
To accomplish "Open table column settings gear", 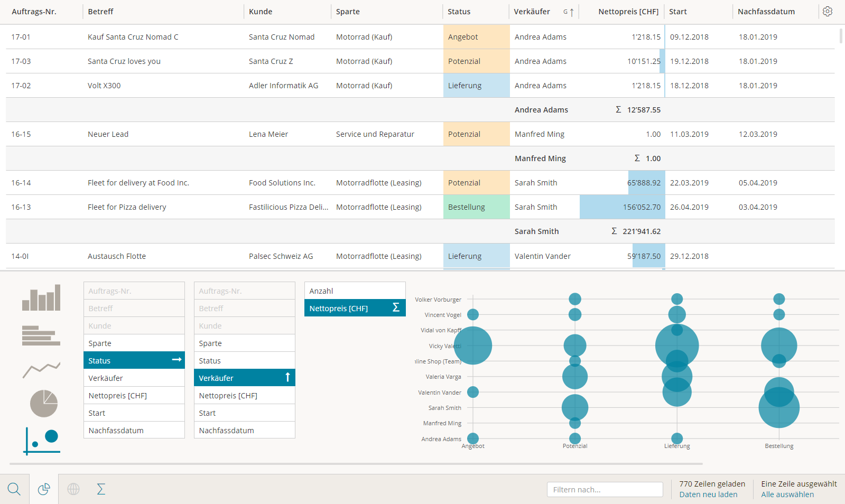I will pos(828,12).
